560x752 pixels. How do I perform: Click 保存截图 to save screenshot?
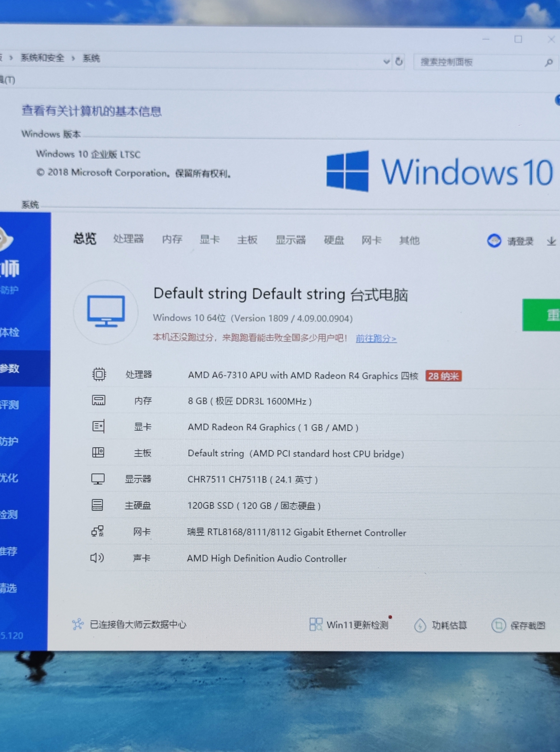(528, 626)
